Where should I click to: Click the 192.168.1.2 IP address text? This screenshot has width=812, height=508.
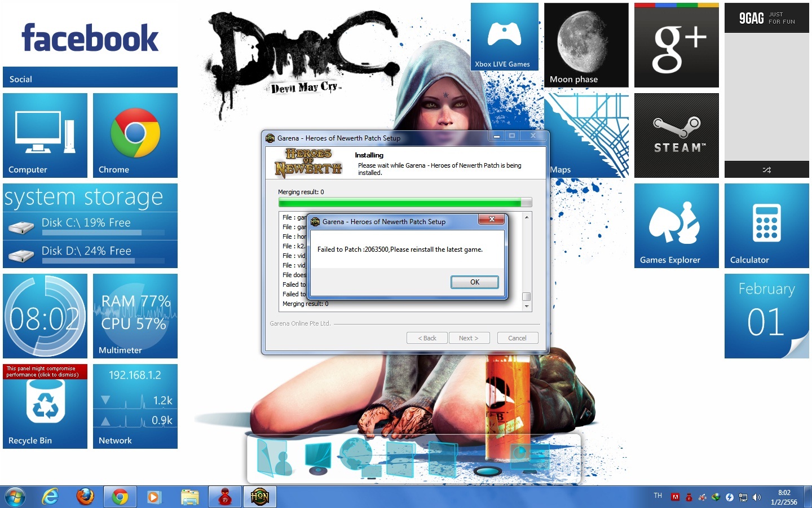click(x=135, y=375)
